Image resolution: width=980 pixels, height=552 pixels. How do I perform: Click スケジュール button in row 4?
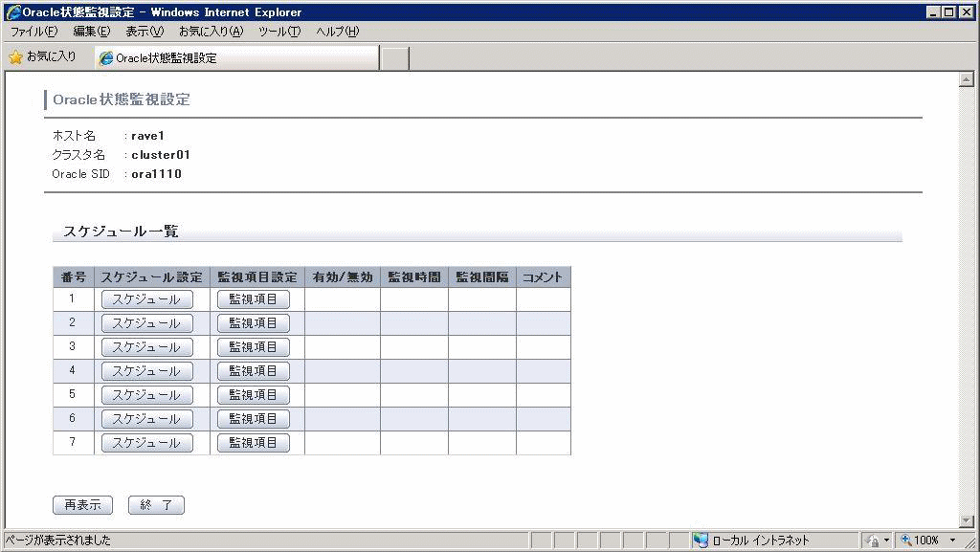(146, 371)
